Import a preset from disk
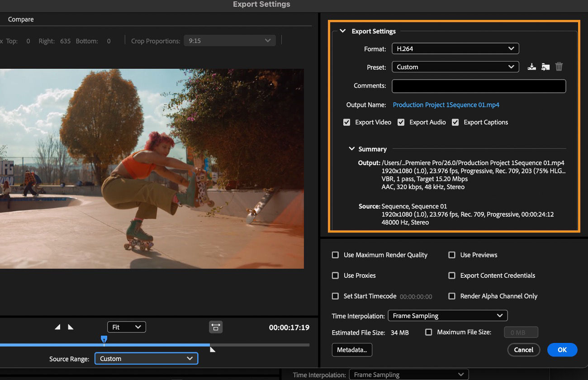This screenshot has height=380, width=588. [545, 66]
